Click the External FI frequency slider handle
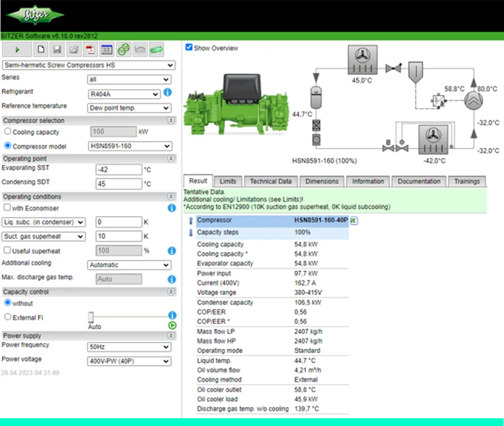Screen dimensions: 504x426 tap(90, 317)
